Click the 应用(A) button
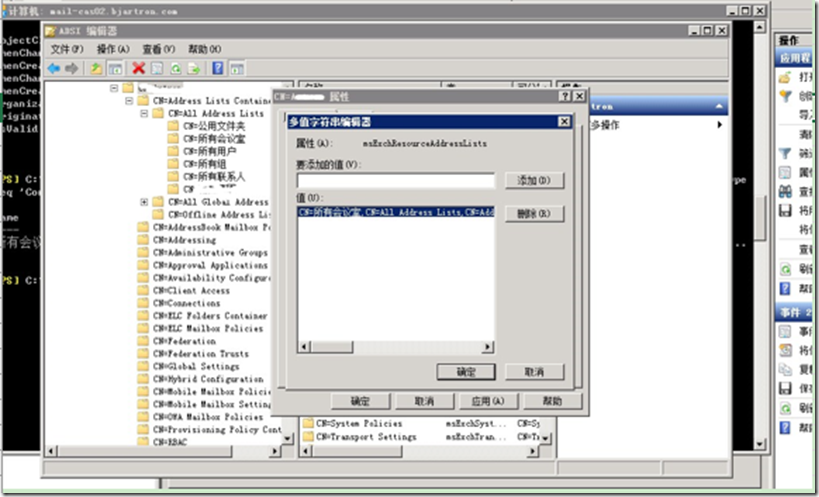The width and height of the screenshot is (819, 497). [488, 401]
